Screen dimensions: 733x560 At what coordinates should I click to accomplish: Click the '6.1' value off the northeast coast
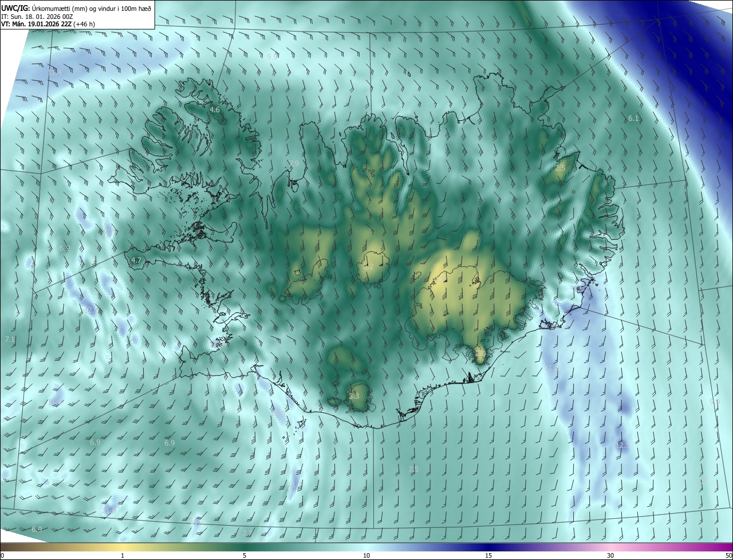point(633,119)
